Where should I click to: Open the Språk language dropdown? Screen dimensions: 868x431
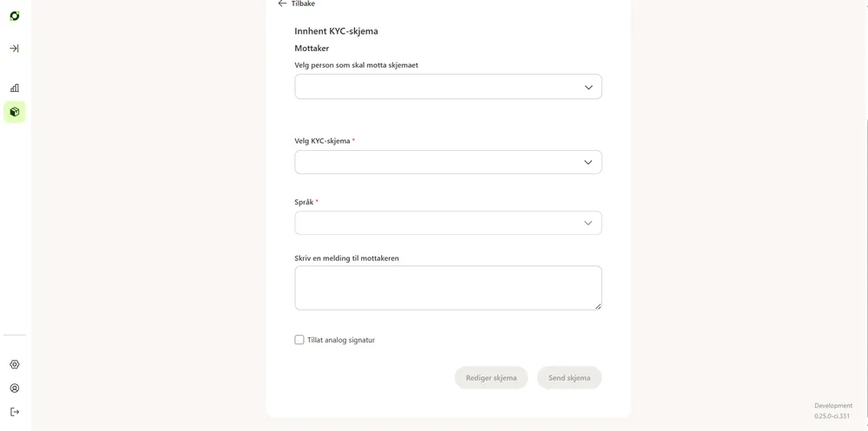click(x=448, y=223)
